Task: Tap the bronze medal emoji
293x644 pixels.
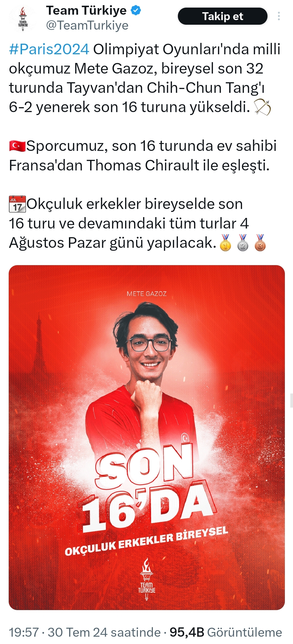Action: pos(260,243)
